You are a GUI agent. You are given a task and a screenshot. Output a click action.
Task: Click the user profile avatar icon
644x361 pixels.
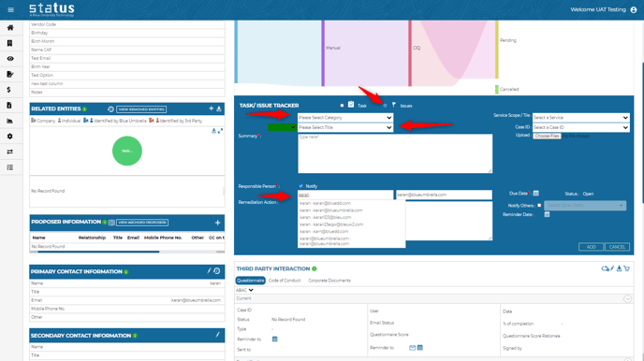634,10
